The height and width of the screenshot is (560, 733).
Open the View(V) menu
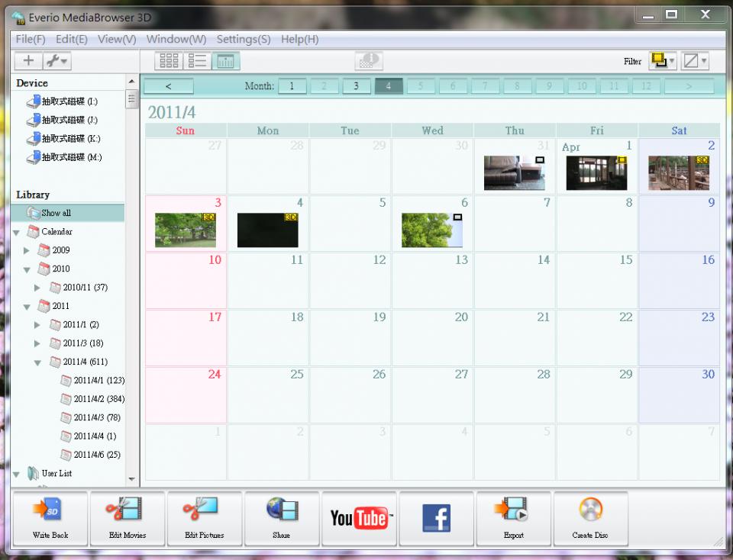coord(117,39)
